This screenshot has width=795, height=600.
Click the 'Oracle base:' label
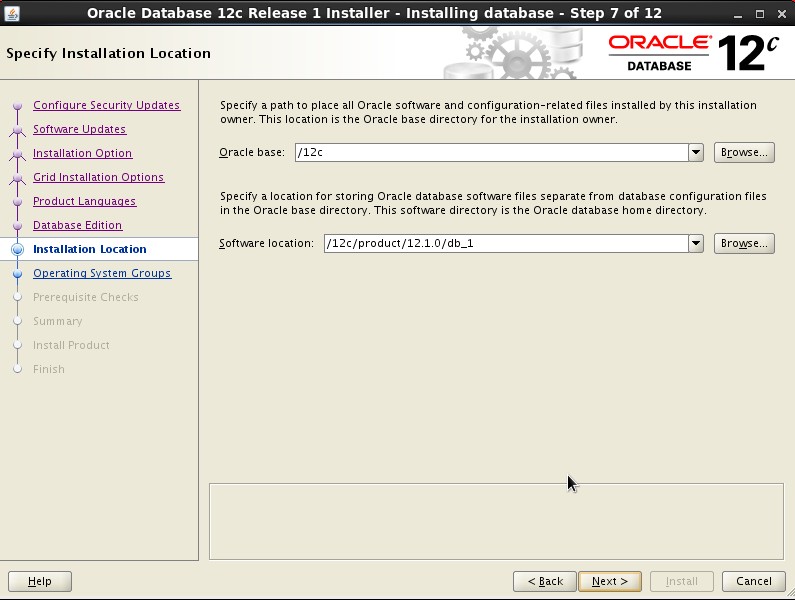252,152
